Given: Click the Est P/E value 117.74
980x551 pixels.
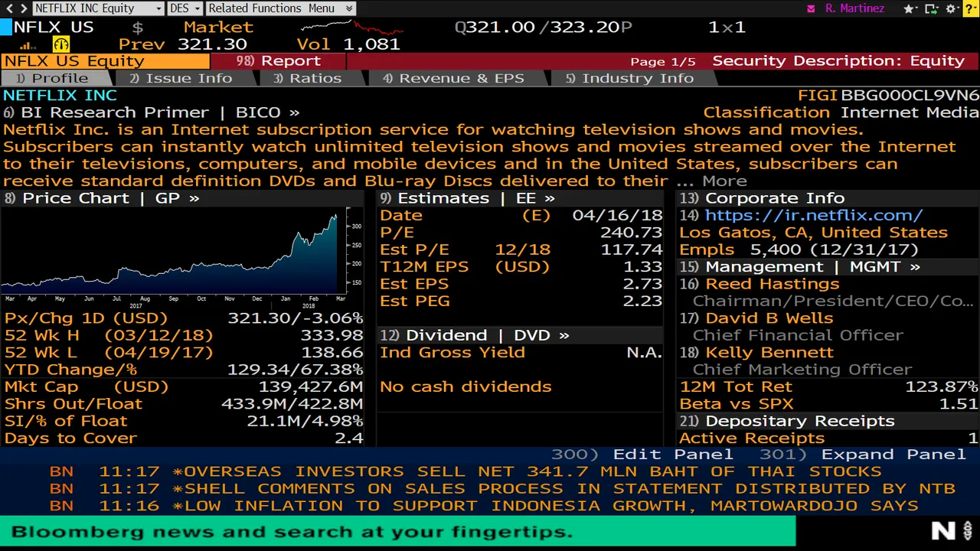Looking at the screenshot, I should pyautogui.click(x=631, y=249).
